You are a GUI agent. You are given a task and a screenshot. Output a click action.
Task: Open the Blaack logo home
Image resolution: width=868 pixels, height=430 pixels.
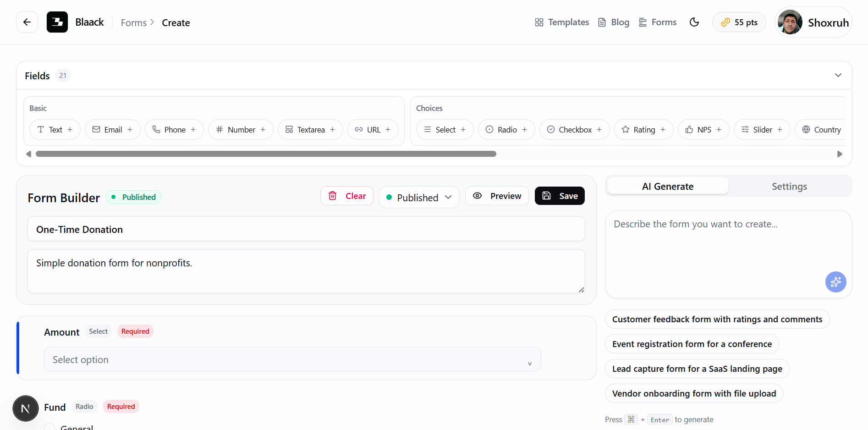[x=57, y=22]
